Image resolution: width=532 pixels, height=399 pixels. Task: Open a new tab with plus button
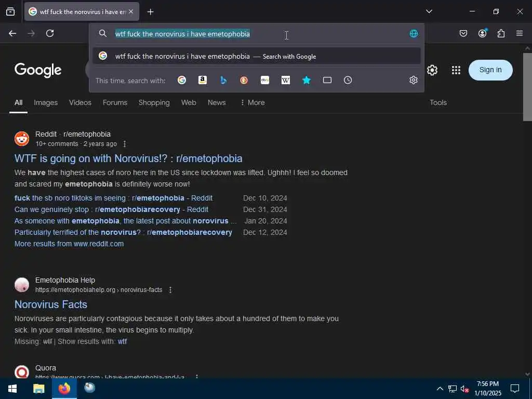(x=150, y=12)
